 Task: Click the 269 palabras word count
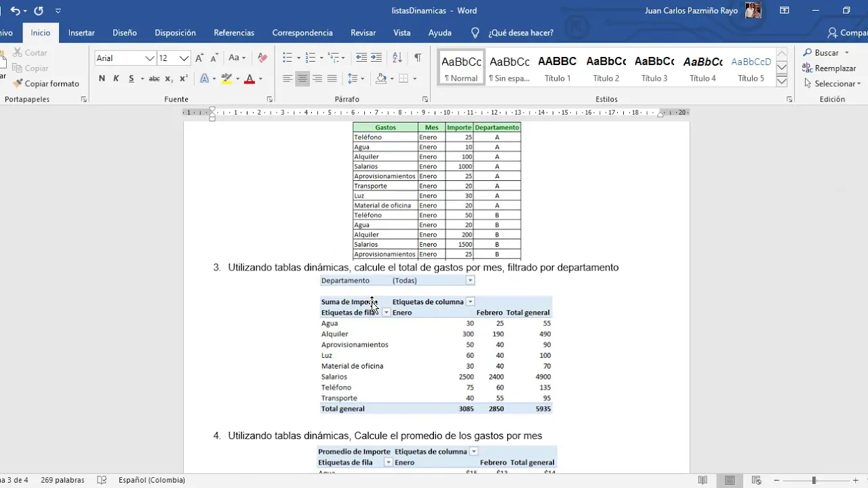tap(62, 480)
